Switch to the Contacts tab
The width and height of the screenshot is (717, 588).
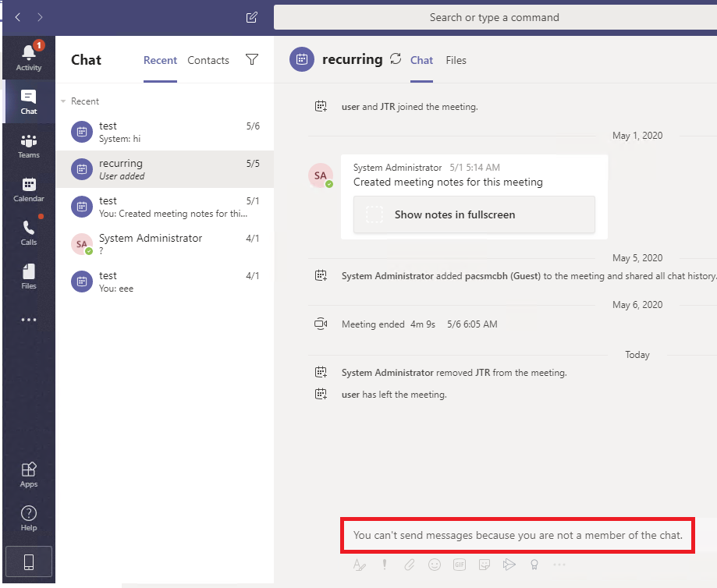click(208, 60)
